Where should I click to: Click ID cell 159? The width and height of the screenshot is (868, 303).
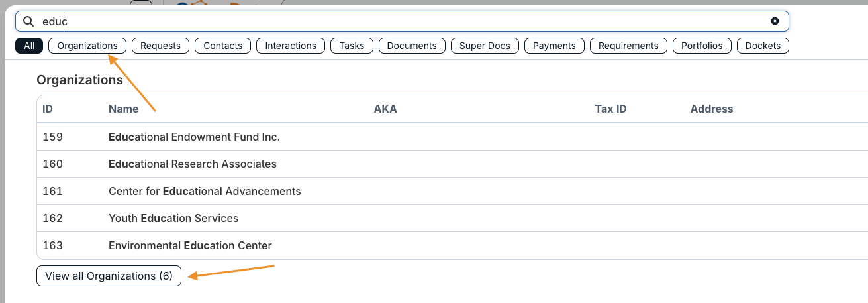pyautogui.click(x=52, y=137)
